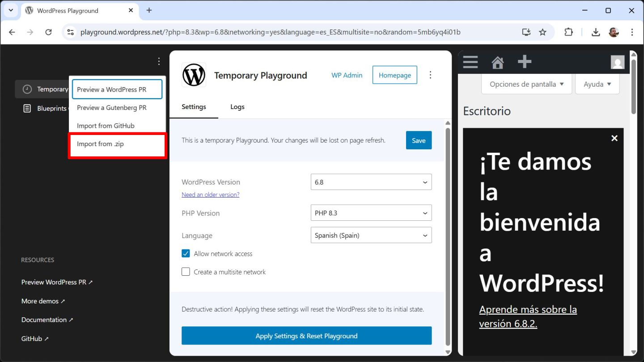Open the three-dot menu next to Homepage
The width and height of the screenshot is (644, 362).
[x=430, y=75]
